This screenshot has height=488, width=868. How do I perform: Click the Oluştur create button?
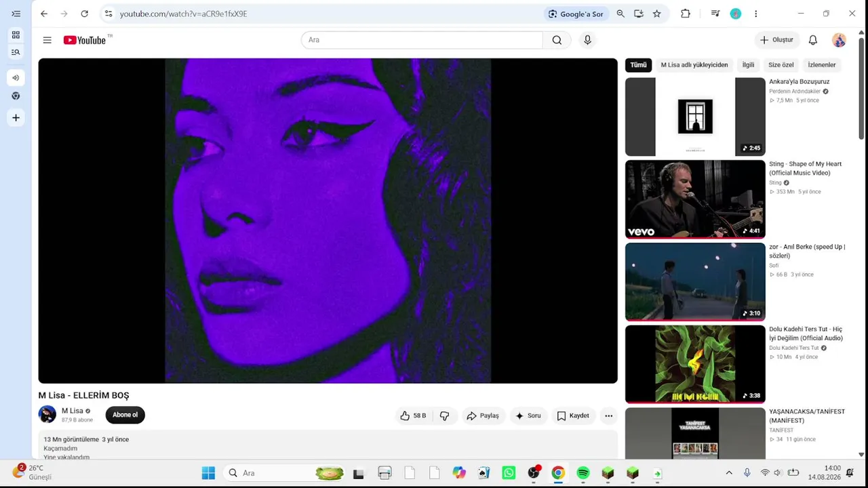tap(776, 40)
